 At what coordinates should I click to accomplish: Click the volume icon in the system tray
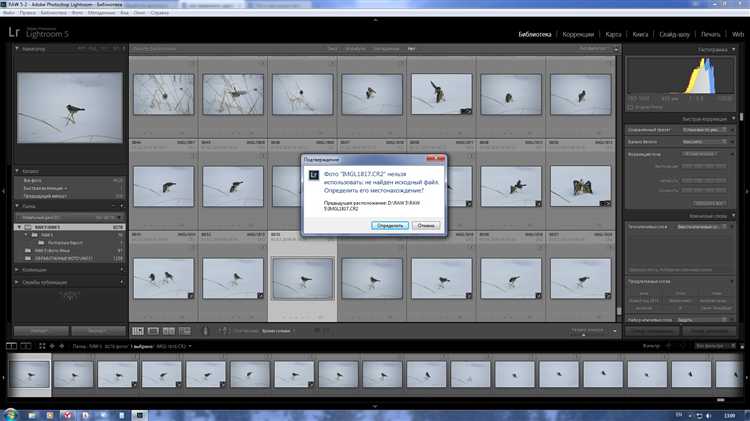[708, 416]
